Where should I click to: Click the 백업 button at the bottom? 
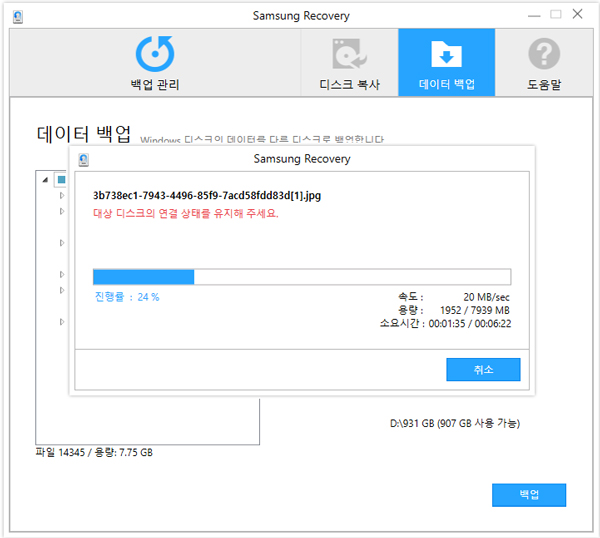coord(529,495)
